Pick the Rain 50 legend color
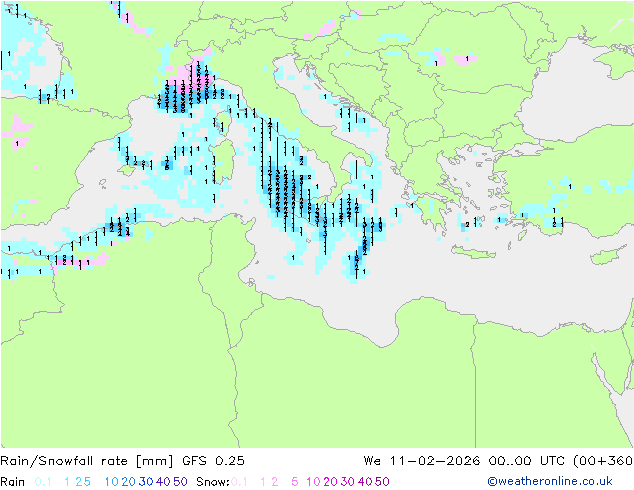The height and width of the screenshot is (490, 634). click(x=180, y=482)
